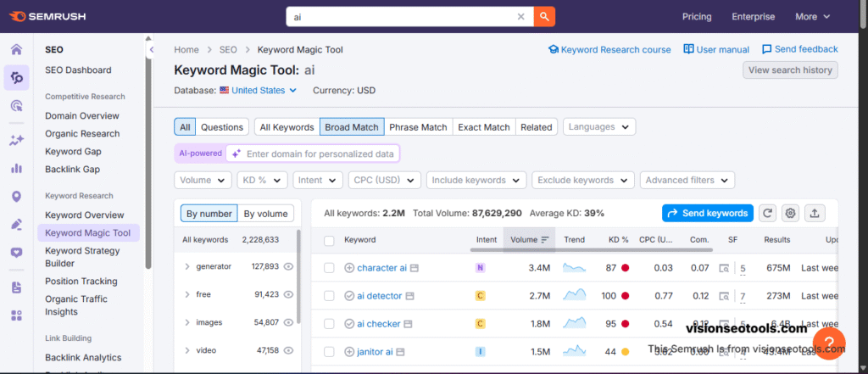Viewport: 868px width, 374px height.
Task: Click View search history button
Action: (x=790, y=70)
